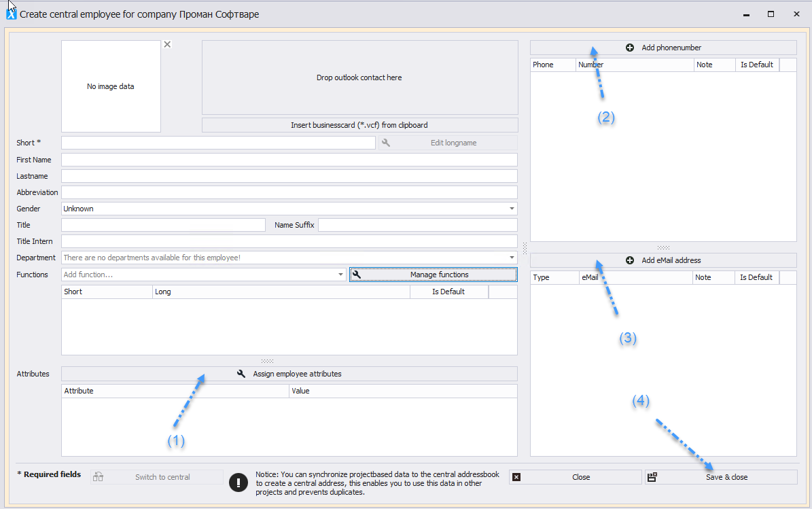Focus the Title Intern field
The width and height of the screenshot is (812, 509).
(x=289, y=241)
